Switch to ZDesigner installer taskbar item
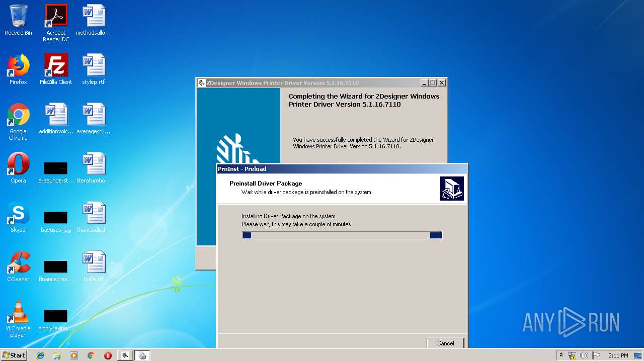This screenshot has height=362, width=644. (125, 355)
